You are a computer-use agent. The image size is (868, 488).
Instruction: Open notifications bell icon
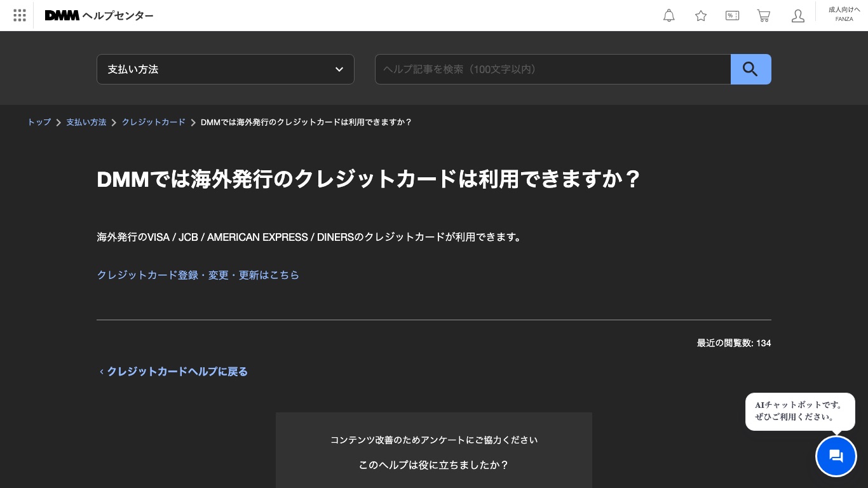click(x=669, y=15)
